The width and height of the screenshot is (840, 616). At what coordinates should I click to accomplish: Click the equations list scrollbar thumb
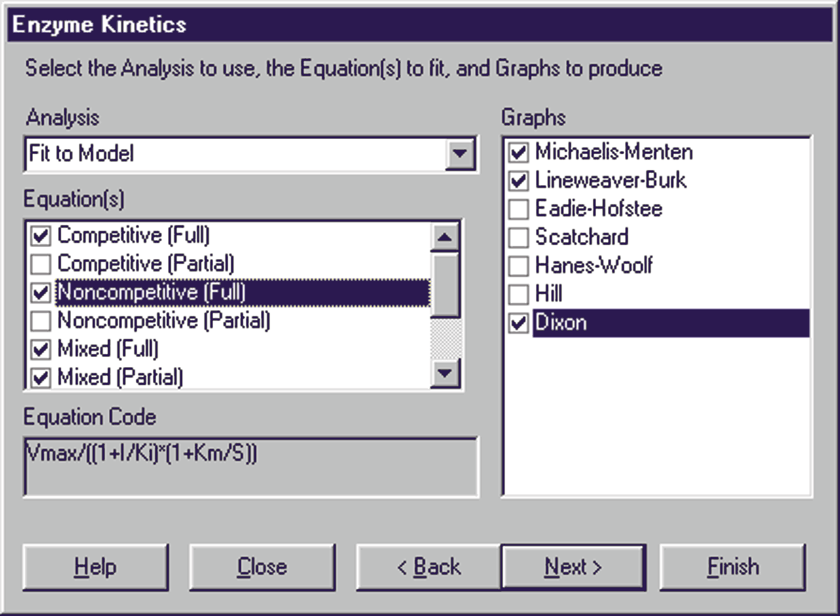click(x=445, y=284)
